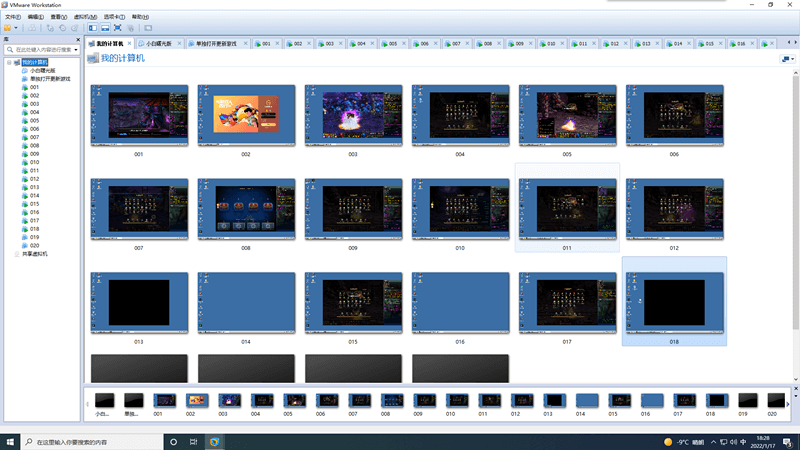This screenshot has height=450, width=800.
Task: Show hidden system tray icons
Action: click(713, 442)
